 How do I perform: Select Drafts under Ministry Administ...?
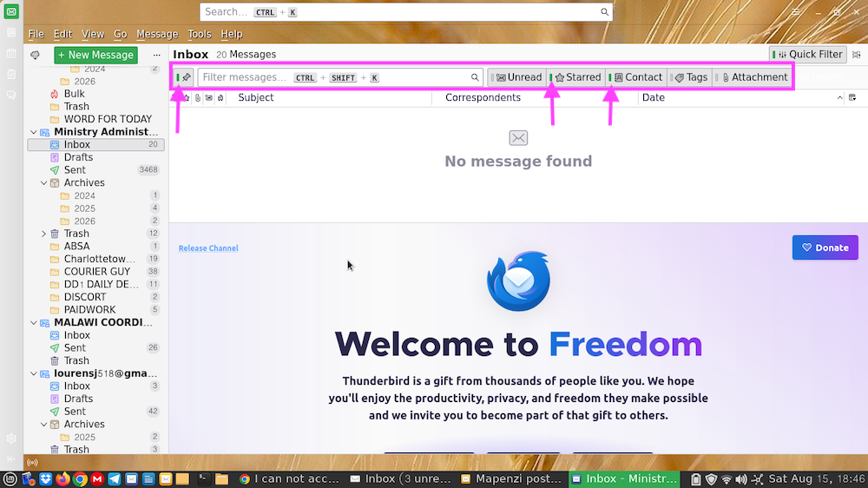95,157
